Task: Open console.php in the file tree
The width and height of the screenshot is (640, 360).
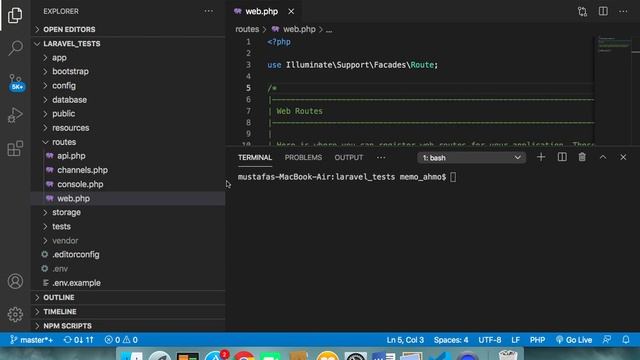Action: click(128, 184)
